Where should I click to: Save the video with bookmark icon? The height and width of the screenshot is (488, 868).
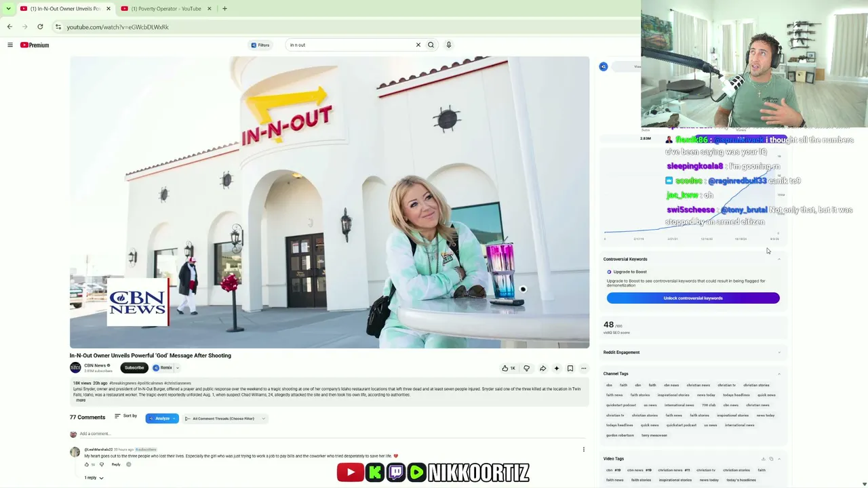click(x=570, y=368)
